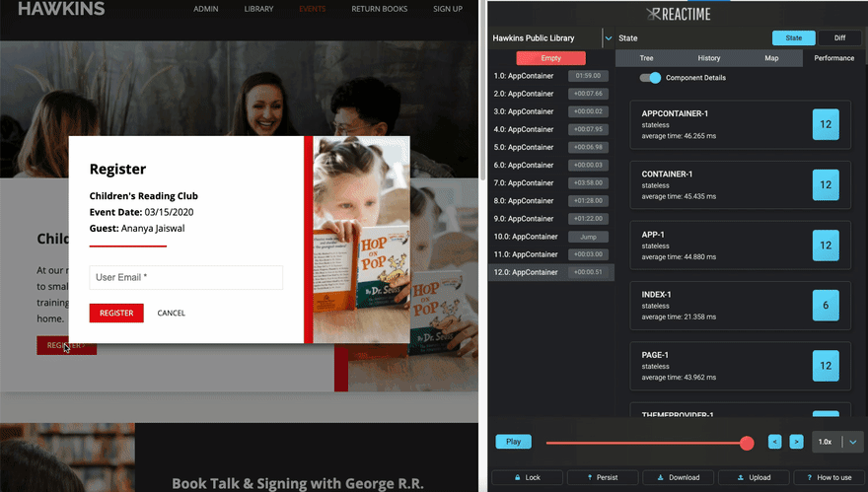This screenshot has height=492, width=868.
Task: Click the User Email input field
Action: 186,277
